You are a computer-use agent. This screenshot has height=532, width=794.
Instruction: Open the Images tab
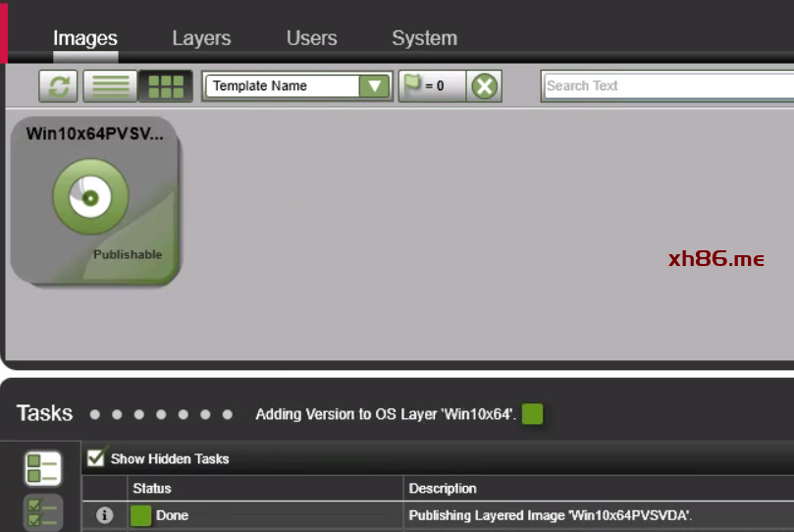85,38
